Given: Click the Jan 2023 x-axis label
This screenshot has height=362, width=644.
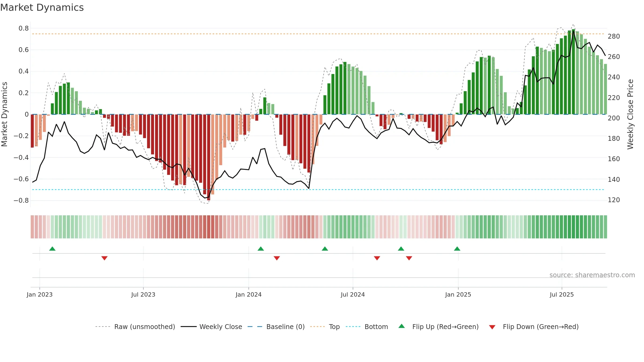Looking at the screenshot, I should point(40,294).
